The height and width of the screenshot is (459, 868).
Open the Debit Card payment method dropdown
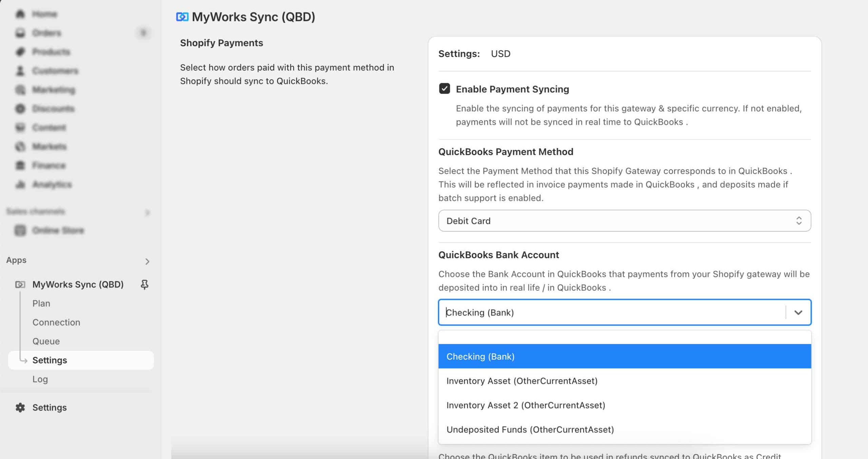coord(625,221)
